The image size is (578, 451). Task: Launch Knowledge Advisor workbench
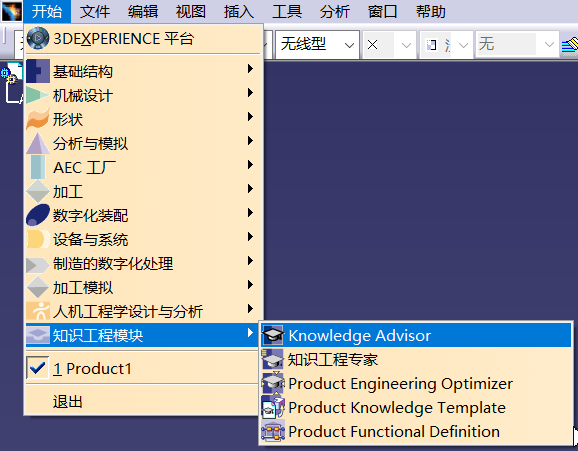(x=416, y=335)
